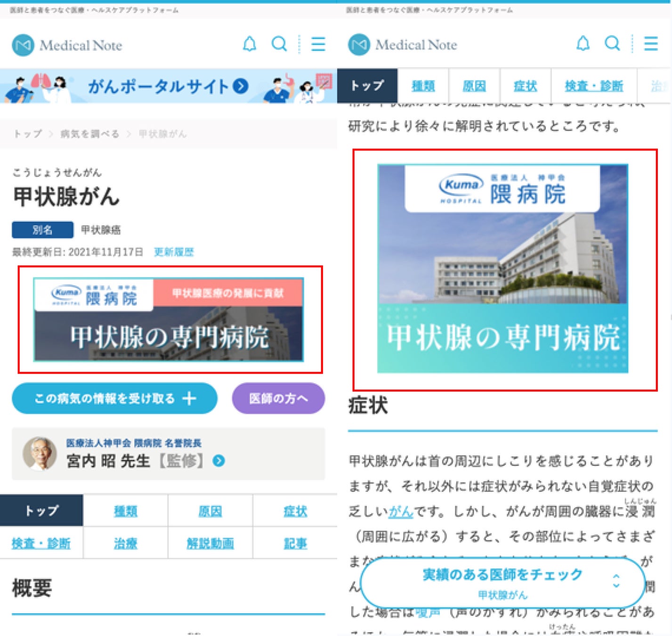The image size is (672, 636).
Task: Click the arrow icon beside 宮内 昭 先生【監修】
Action: tap(219, 461)
